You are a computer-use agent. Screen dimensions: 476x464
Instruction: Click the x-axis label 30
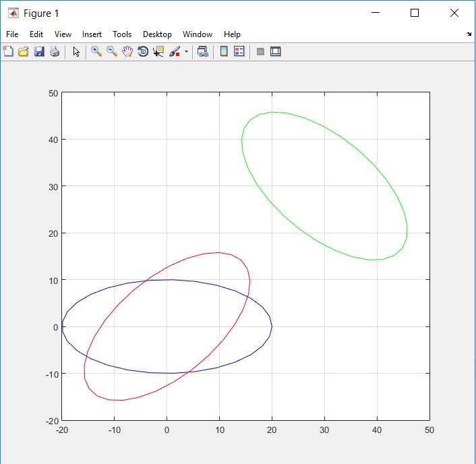point(324,430)
